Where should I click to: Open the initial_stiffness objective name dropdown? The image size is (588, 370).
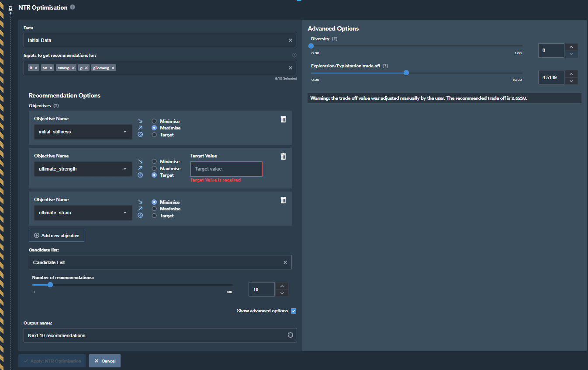(x=83, y=132)
